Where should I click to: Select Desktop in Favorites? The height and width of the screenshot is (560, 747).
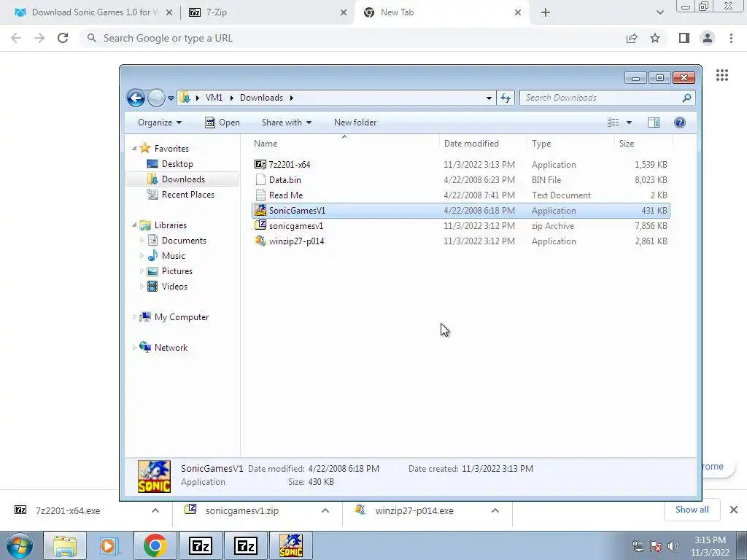pos(177,164)
